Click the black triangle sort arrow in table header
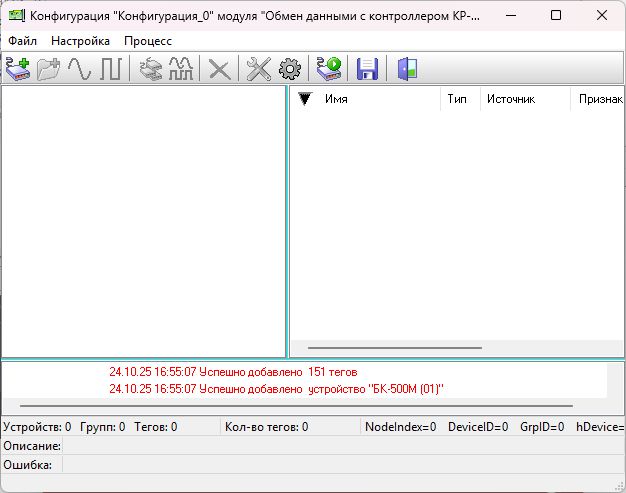Viewport: 626px width, 493px height. coord(306,99)
